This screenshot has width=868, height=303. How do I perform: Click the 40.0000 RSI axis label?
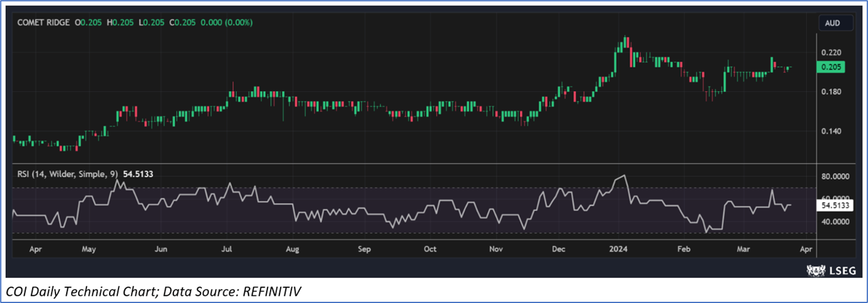point(835,222)
